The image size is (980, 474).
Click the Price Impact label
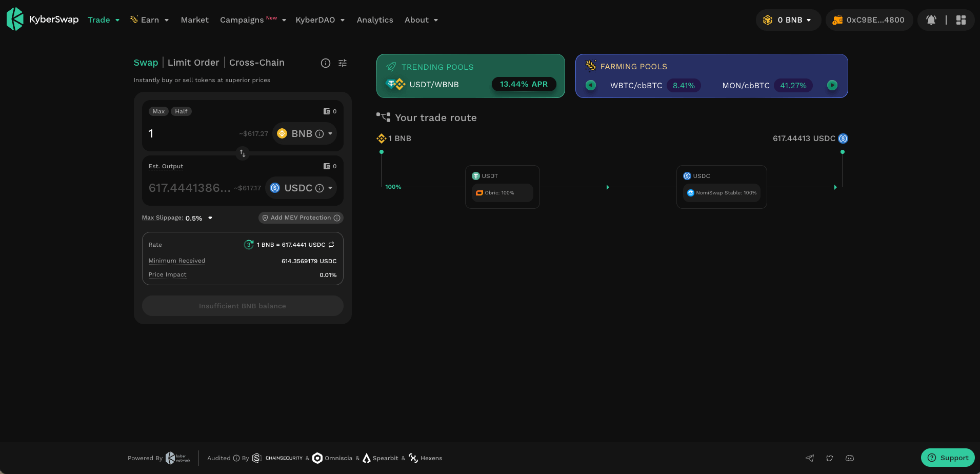click(x=168, y=274)
